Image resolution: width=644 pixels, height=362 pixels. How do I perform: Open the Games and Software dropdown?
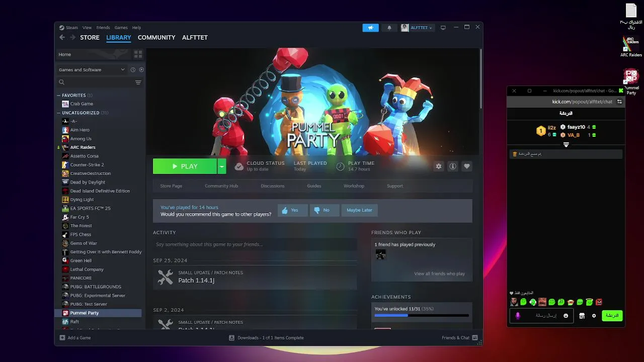(92, 70)
